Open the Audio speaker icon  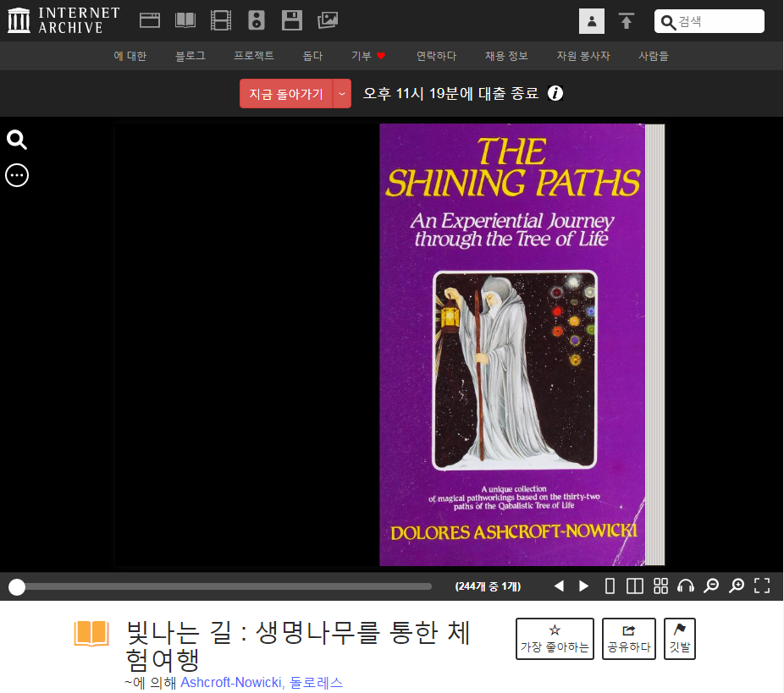pos(256,20)
